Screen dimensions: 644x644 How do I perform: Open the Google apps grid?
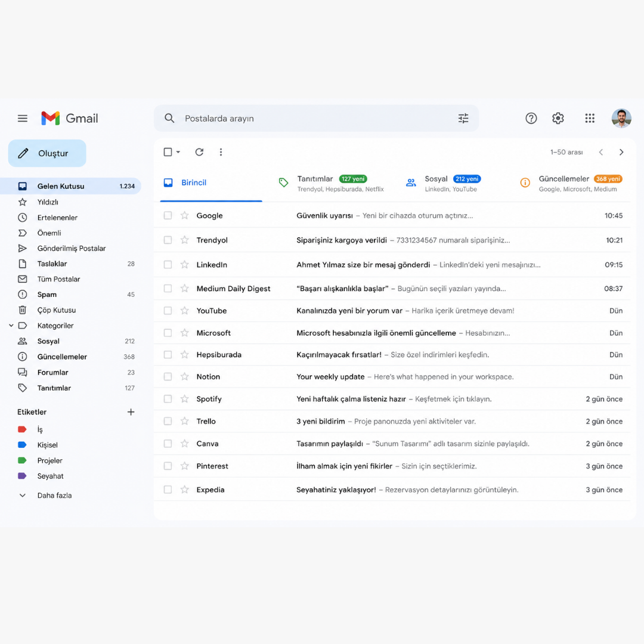point(589,118)
